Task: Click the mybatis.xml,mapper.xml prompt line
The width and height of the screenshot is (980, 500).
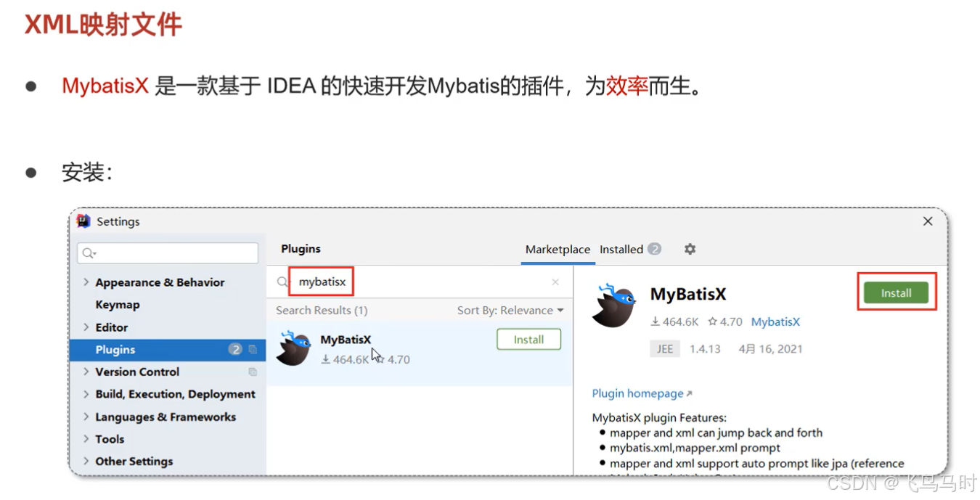Action: click(x=695, y=448)
